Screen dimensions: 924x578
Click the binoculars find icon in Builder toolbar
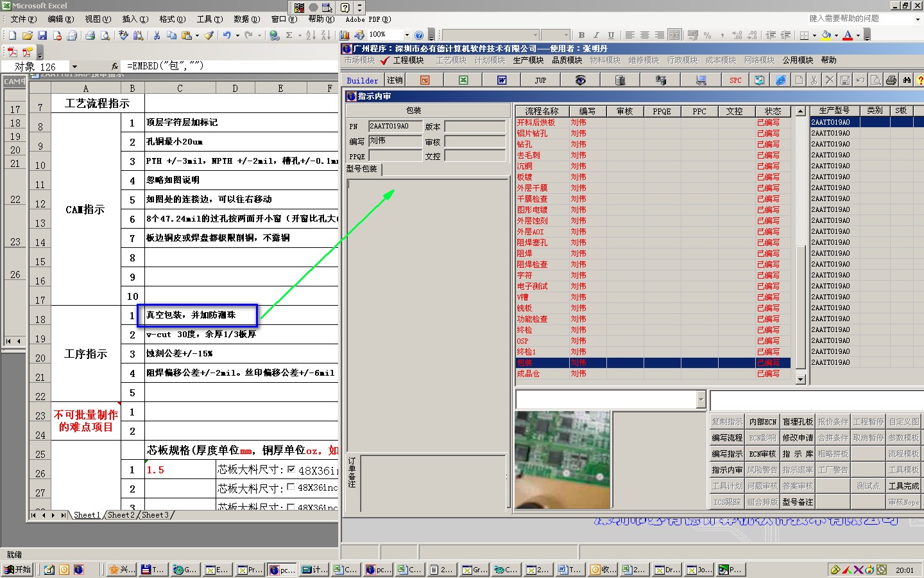907,80
